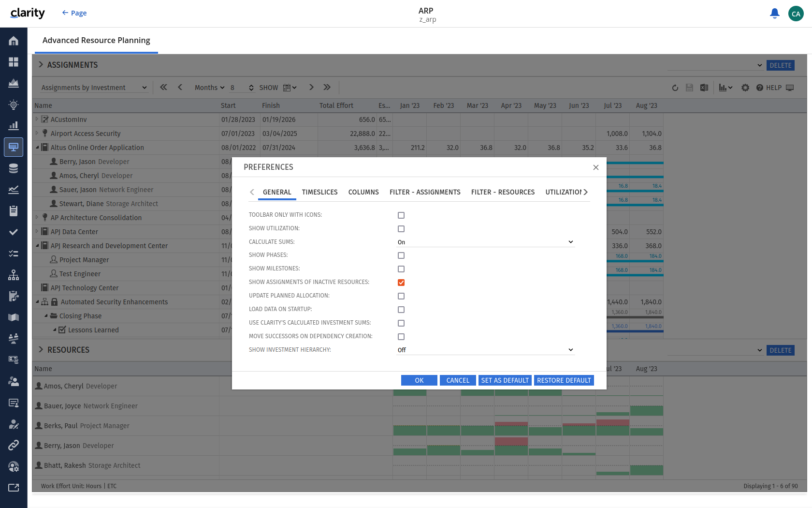
Task: Jump to first period with double-left arrows
Action: [x=164, y=87]
